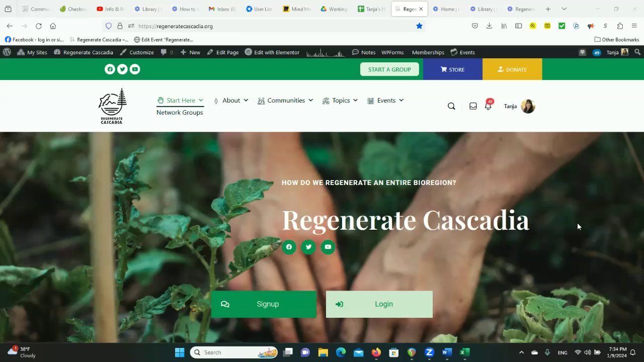
Task: Switch to the Mind Map browser tab
Action: (x=297, y=9)
